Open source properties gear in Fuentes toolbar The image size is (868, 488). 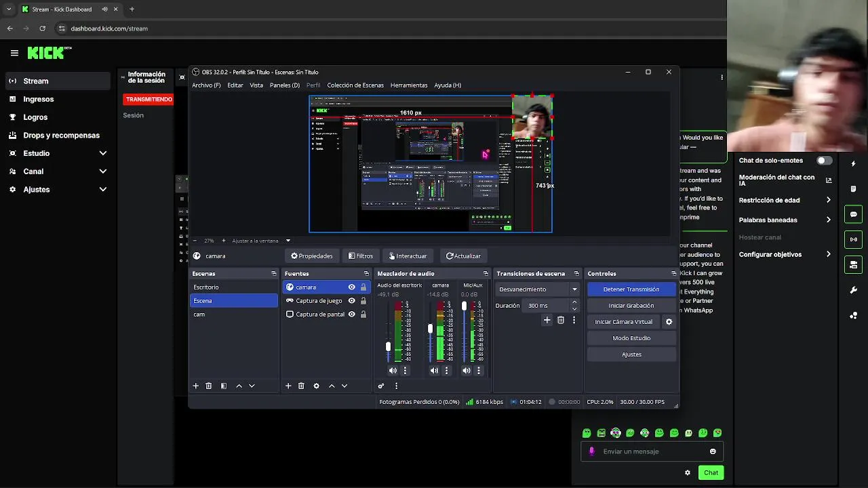[x=316, y=386]
